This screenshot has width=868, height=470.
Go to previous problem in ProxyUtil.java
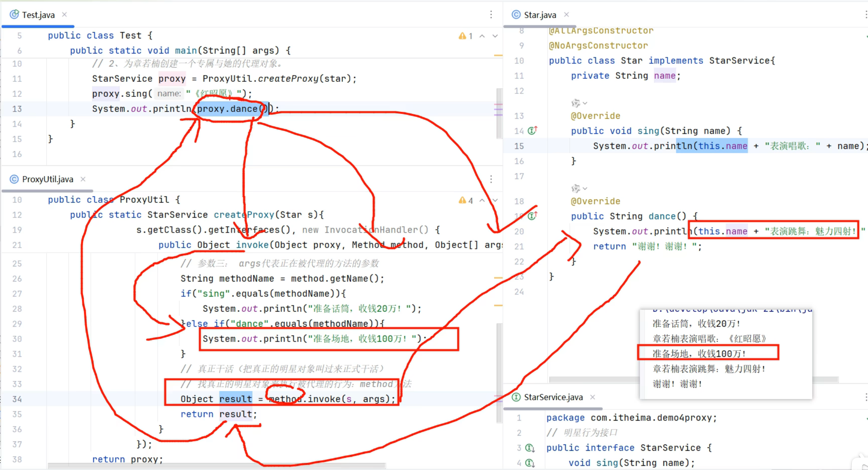(x=482, y=200)
